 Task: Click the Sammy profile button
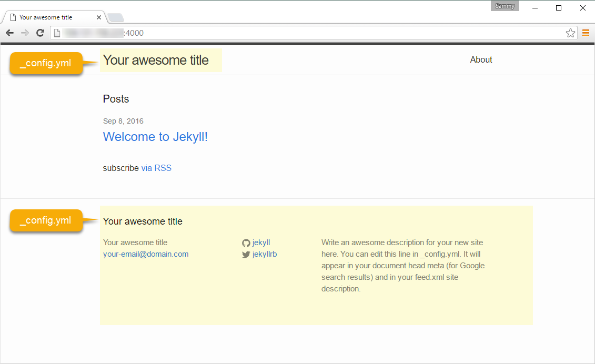coord(505,6)
